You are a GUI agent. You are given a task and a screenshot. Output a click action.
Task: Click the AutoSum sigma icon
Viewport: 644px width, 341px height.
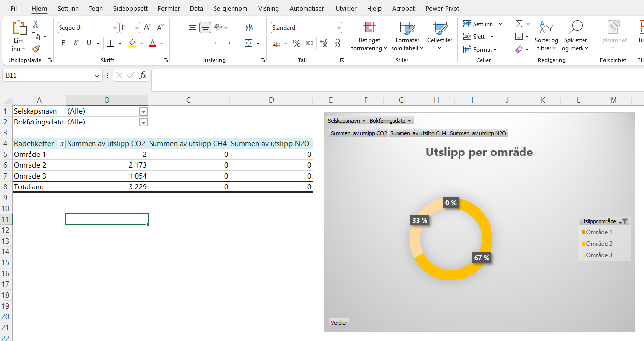click(x=519, y=24)
